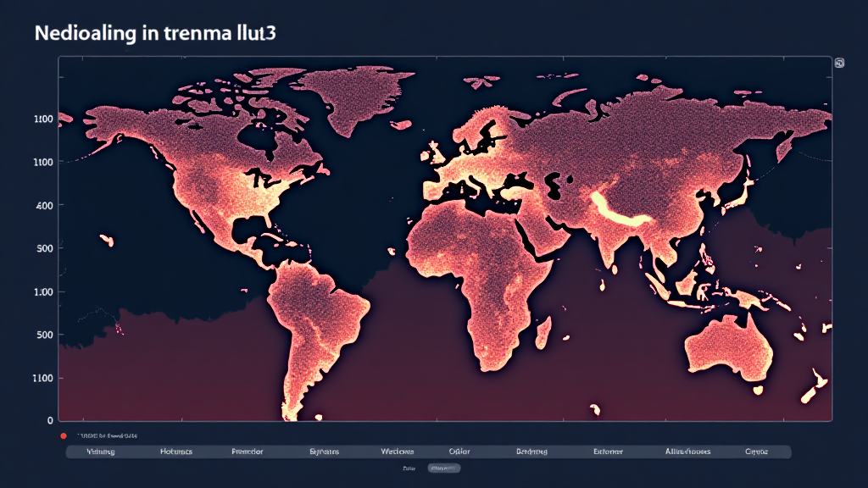Switch to the 'Betdnmg' tab
The height and width of the screenshot is (488, 868).
point(532,452)
